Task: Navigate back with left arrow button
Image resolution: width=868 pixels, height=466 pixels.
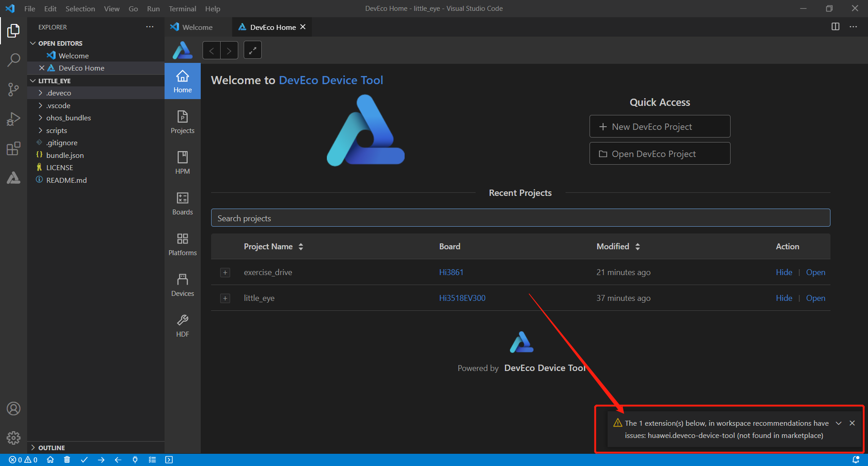Action: [x=212, y=50]
